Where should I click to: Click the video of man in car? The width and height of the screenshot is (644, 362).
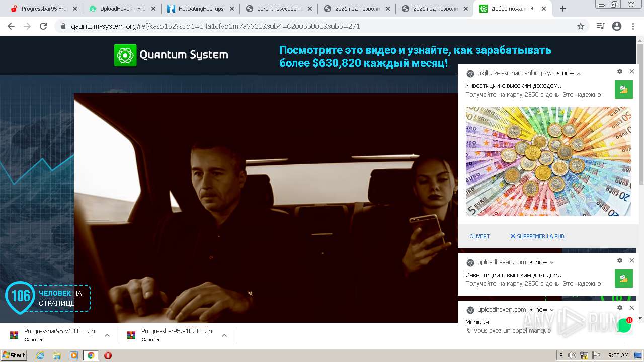point(266,208)
